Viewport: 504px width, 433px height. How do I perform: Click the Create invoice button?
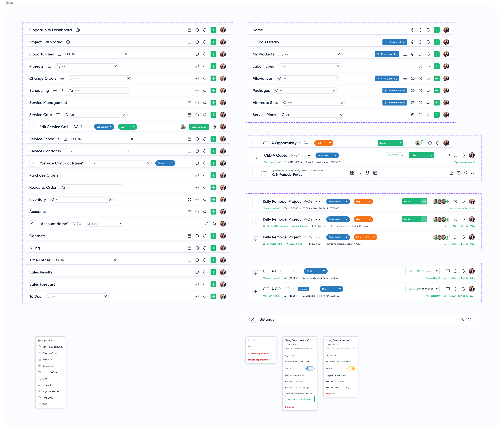coord(199,127)
